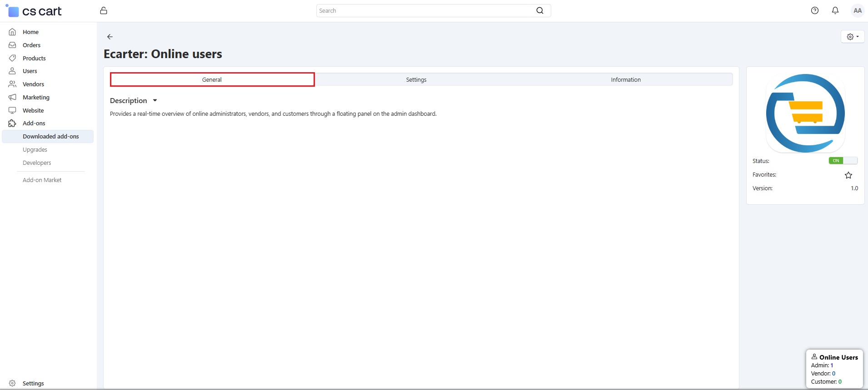Open Products in the sidebar
Image resolution: width=868 pixels, height=390 pixels.
34,58
